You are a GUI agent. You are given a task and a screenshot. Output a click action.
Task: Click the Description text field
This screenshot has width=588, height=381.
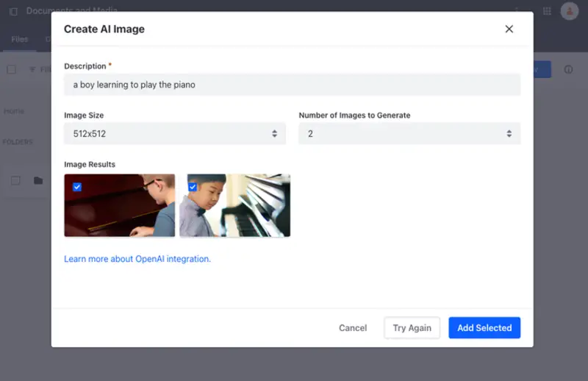292,85
